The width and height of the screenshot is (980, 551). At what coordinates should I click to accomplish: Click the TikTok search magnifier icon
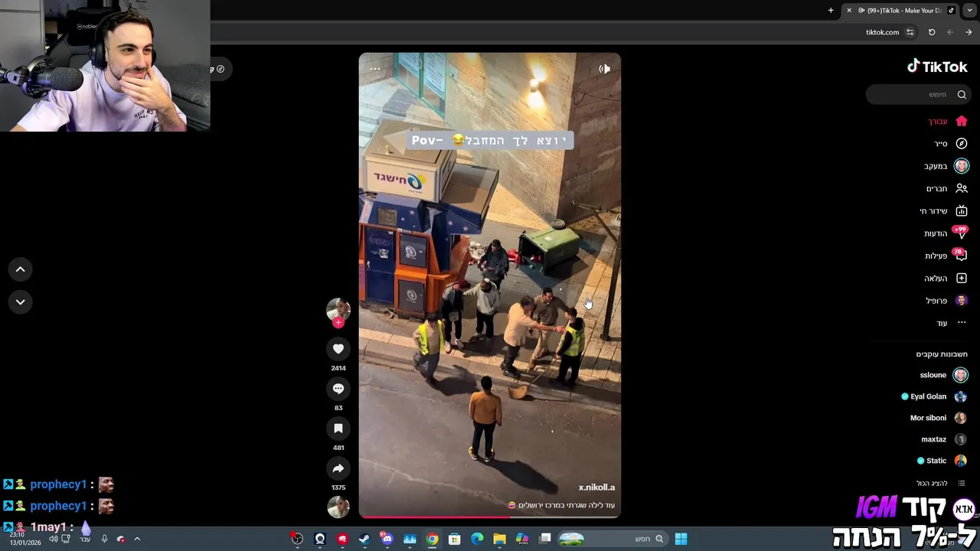coord(962,94)
